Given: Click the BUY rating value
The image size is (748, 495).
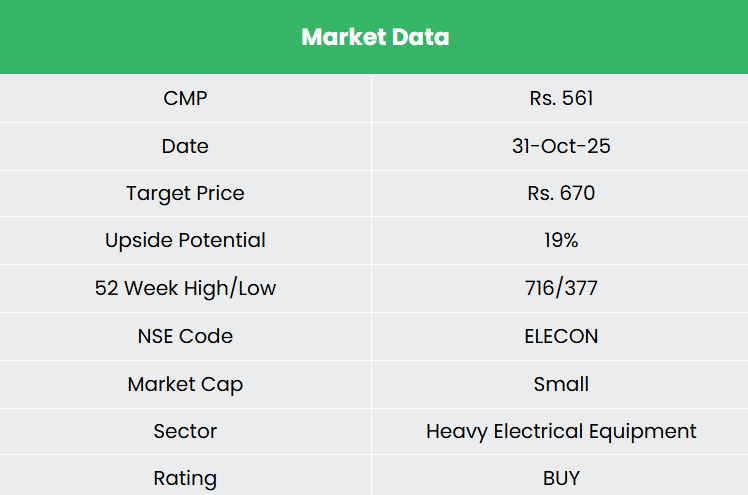Looking at the screenshot, I should (x=561, y=478).
